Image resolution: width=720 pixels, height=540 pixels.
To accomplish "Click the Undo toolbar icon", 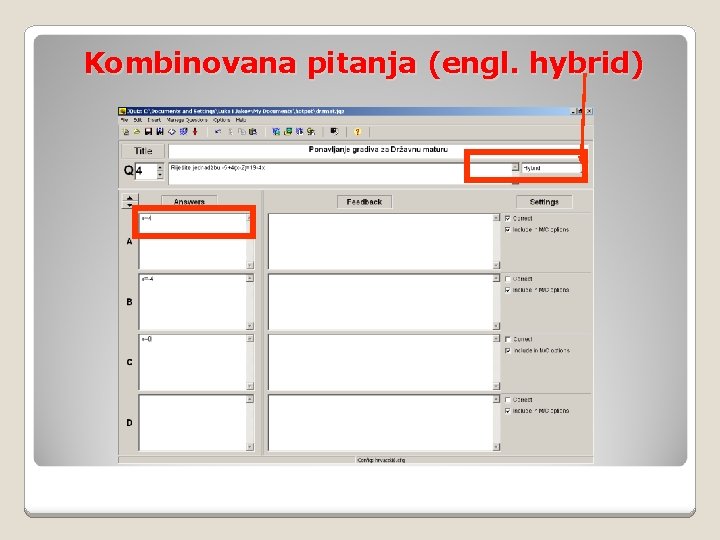I will point(218,132).
